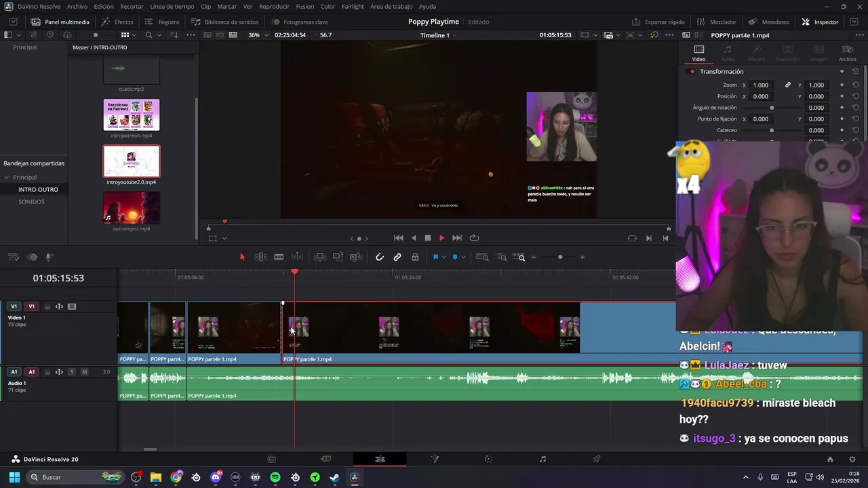Toggle the Inspector panel
Image resolution: width=868 pixels, height=488 pixels.
click(x=820, y=22)
